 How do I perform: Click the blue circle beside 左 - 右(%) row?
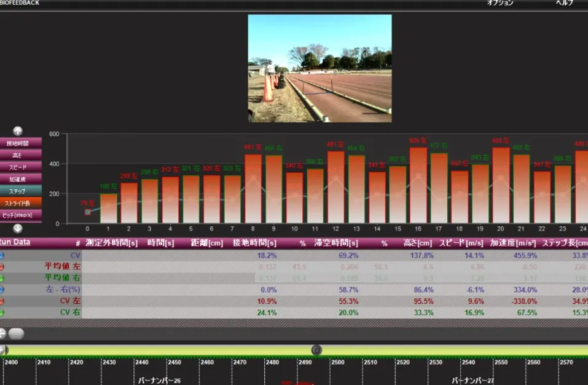[x=2, y=290]
